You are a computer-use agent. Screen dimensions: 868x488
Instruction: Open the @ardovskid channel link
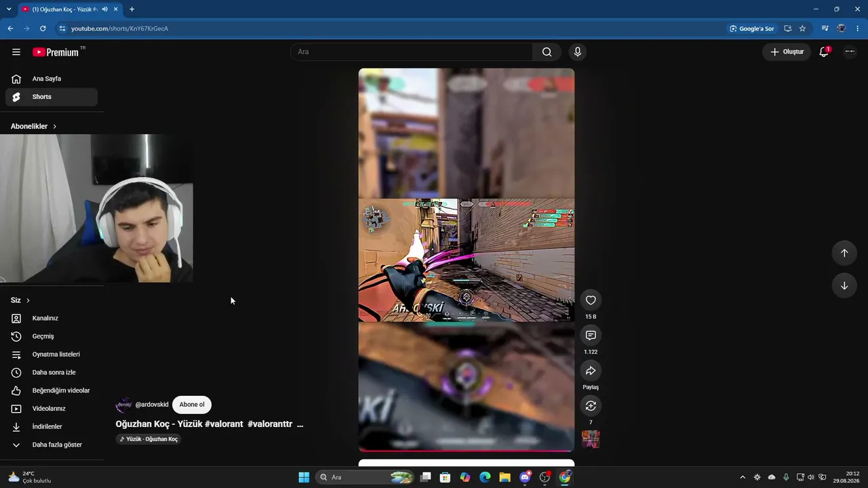(152, 405)
